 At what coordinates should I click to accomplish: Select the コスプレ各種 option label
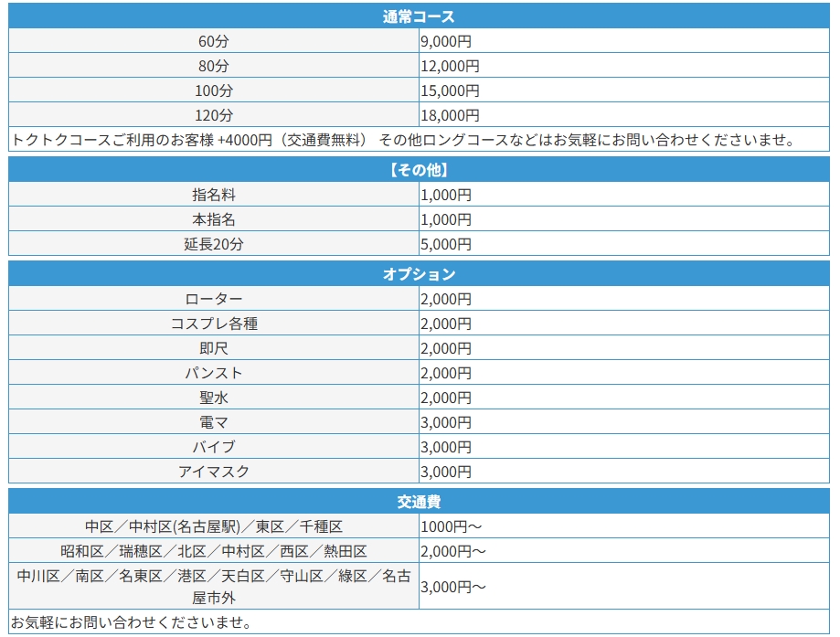[x=214, y=324]
